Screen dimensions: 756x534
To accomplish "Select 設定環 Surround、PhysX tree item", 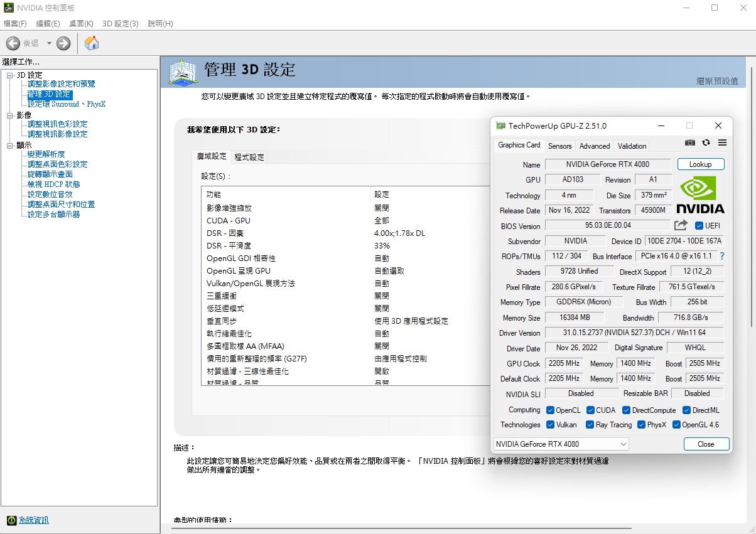I will coord(67,104).
